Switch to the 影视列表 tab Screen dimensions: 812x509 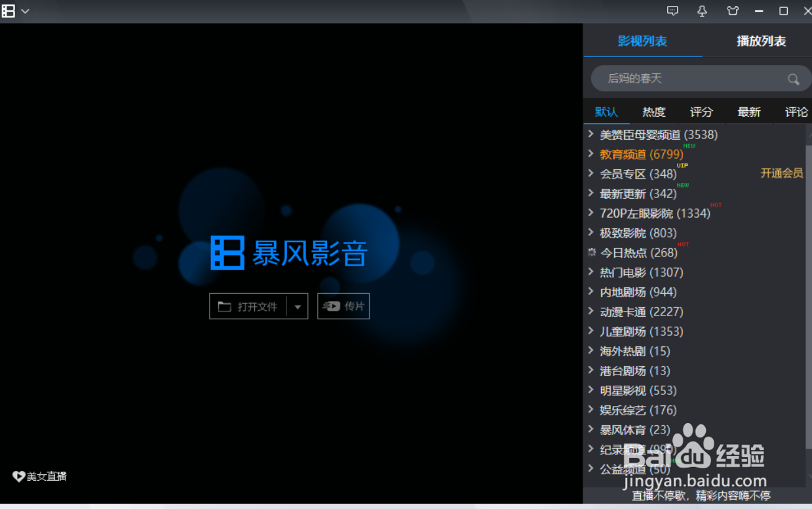click(642, 41)
